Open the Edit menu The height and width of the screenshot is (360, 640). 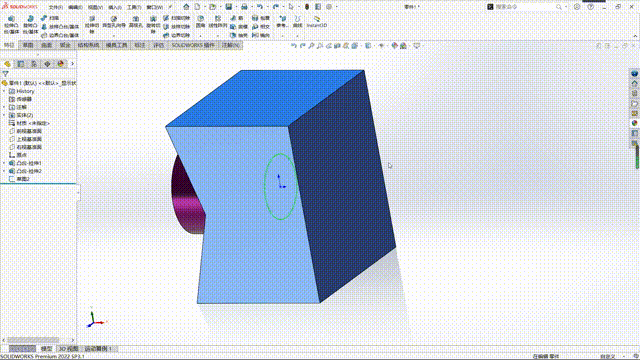(75, 7)
